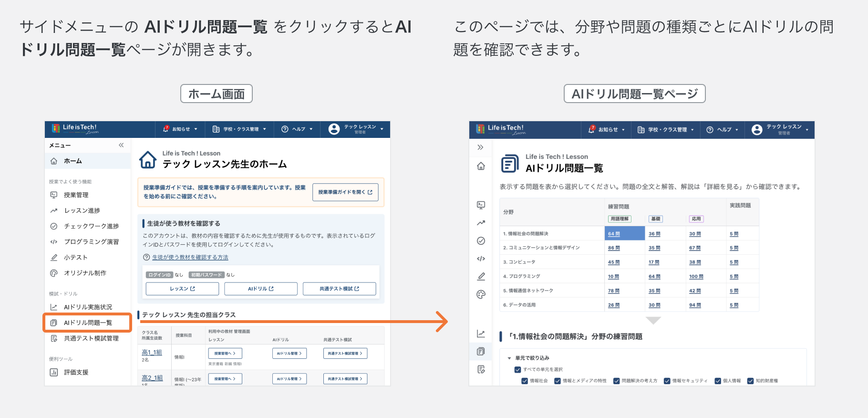868x418 pixels.
Task: Open the お知らせ dropdown on the home screen
Action: pos(180,129)
